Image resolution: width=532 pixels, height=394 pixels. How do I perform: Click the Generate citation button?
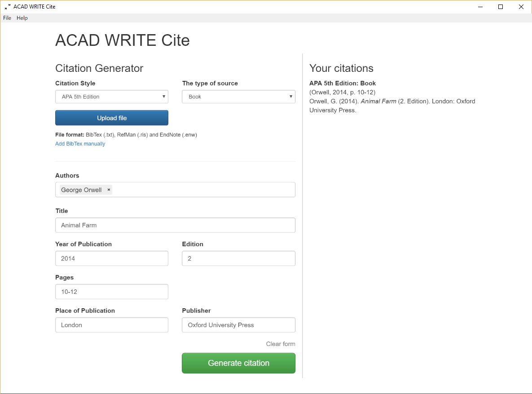coord(238,363)
